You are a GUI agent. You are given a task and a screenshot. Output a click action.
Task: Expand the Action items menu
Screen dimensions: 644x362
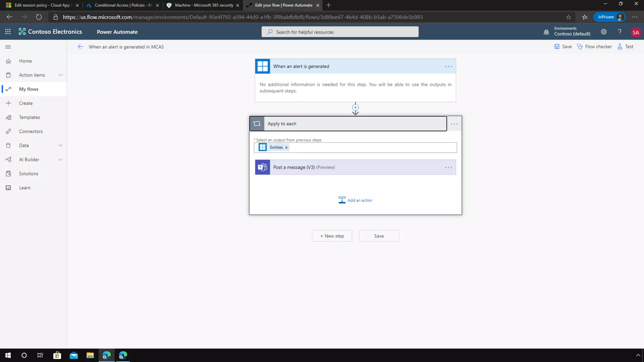pyautogui.click(x=60, y=75)
